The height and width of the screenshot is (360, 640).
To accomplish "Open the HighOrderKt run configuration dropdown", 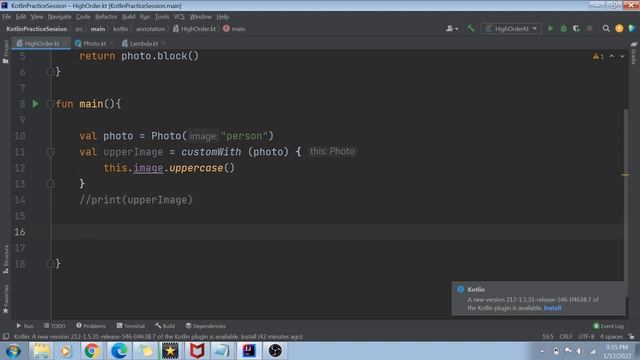I will (x=511, y=29).
